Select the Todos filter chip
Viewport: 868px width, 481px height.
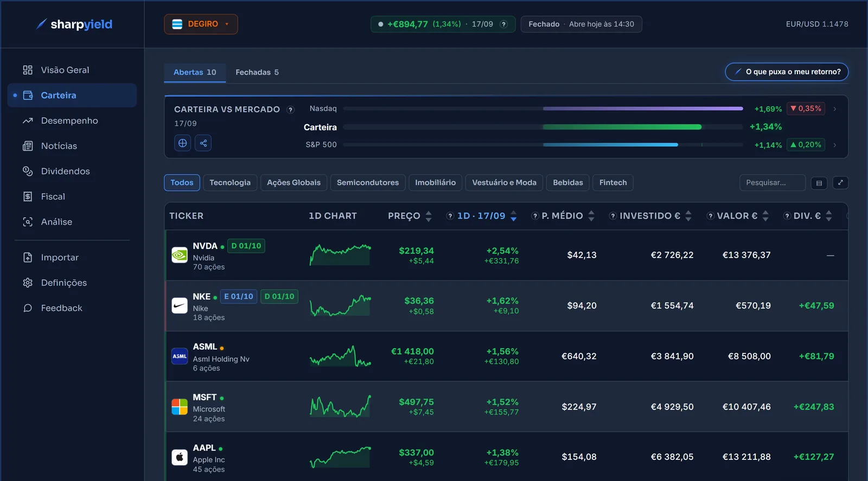(182, 183)
